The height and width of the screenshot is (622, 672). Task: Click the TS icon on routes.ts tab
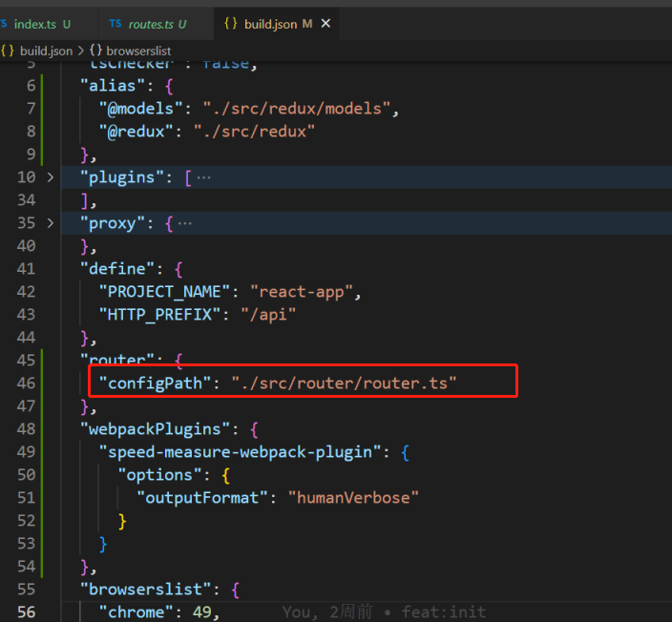(115, 24)
